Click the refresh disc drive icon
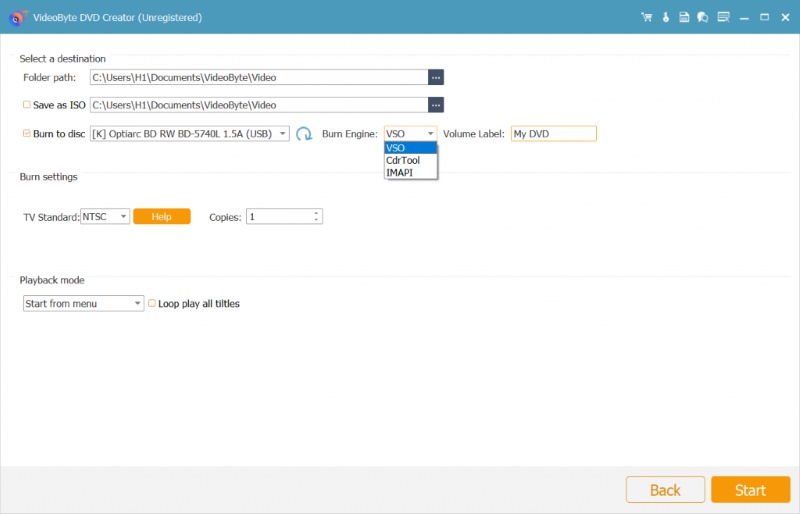Screen dimensions: 800x514 [304, 134]
